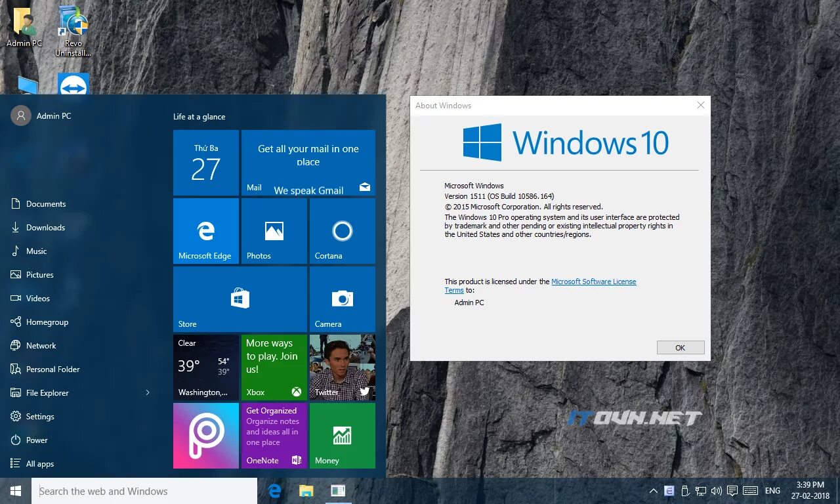
Task: Click Power option in Start menu
Action: coord(30,440)
